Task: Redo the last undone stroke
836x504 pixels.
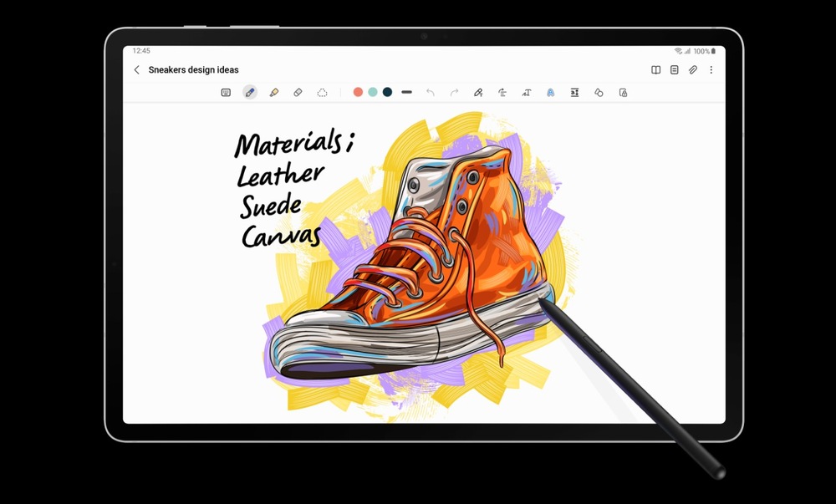Action: 454,92
